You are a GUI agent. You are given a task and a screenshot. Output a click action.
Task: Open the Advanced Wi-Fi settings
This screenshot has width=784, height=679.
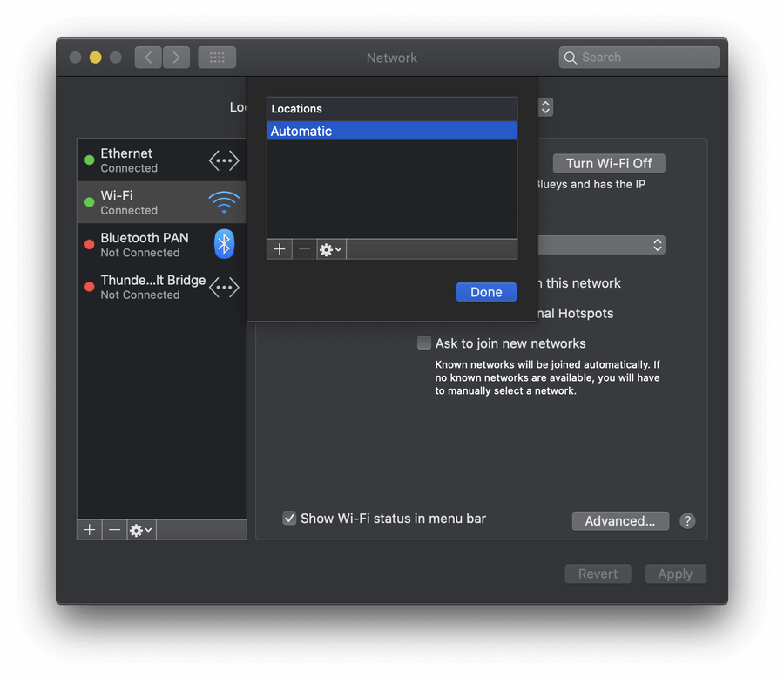click(x=620, y=521)
